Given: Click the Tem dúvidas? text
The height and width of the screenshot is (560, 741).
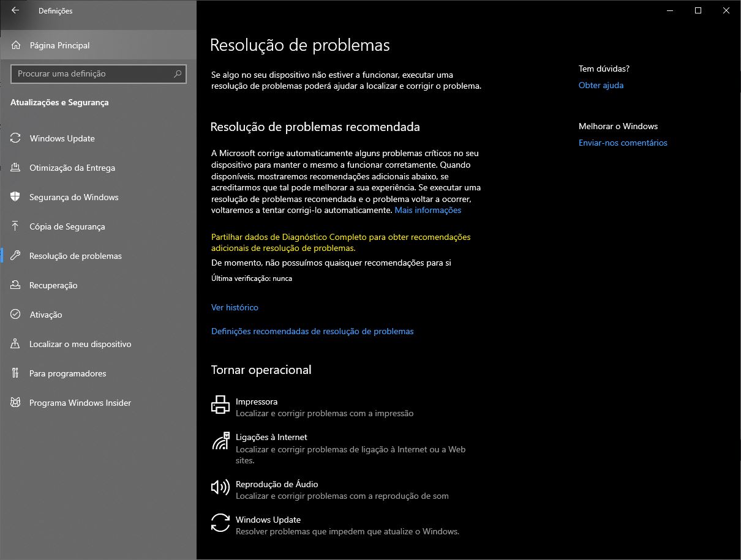Looking at the screenshot, I should (604, 69).
